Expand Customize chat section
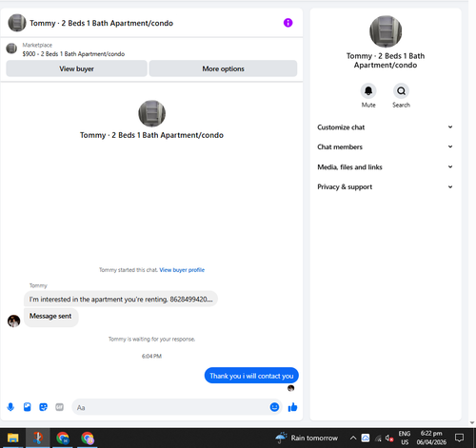Screen dimensions: 476x448 pyautogui.click(x=386, y=127)
